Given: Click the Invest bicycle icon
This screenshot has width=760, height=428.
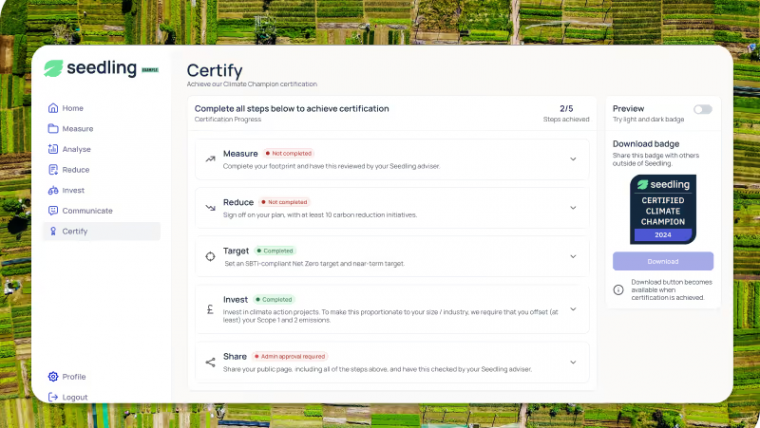Looking at the screenshot, I should pyautogui.click(x=53, y=190).
